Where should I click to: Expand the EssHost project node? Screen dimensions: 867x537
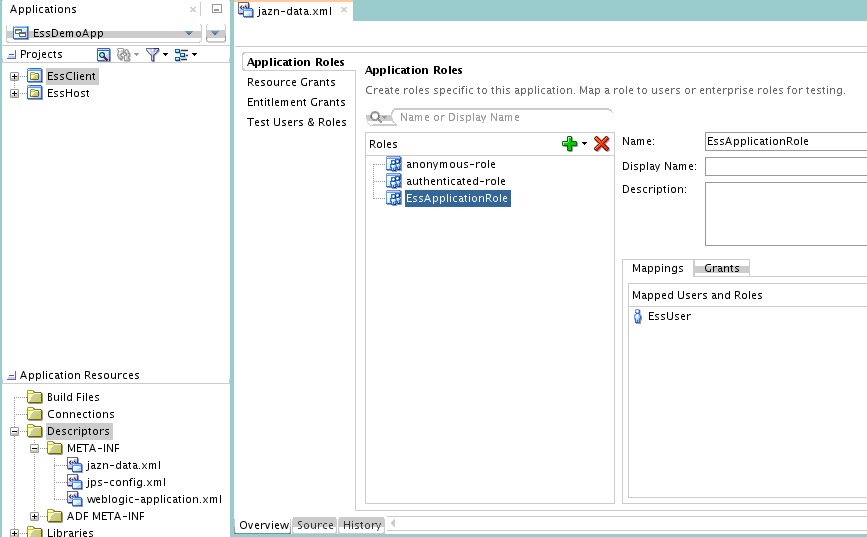pyautogui.click(x=14, y=93)
